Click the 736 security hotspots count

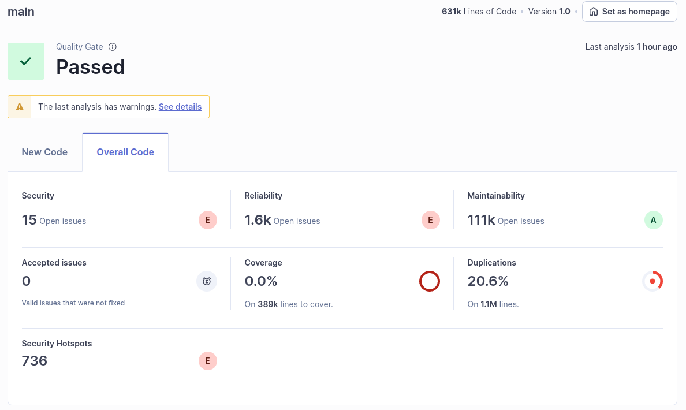35,361
